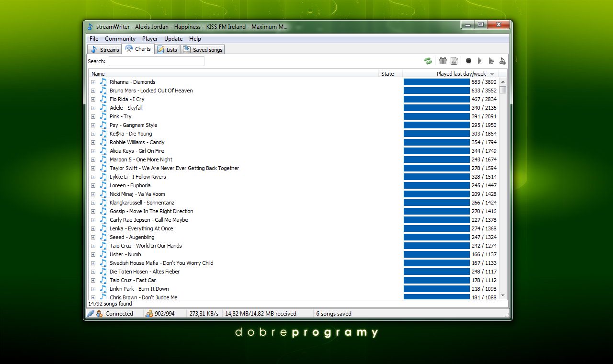Click the '6 songs saved' status text
The width and height of the screenshot is (613, 364).
tap(334, 314)
